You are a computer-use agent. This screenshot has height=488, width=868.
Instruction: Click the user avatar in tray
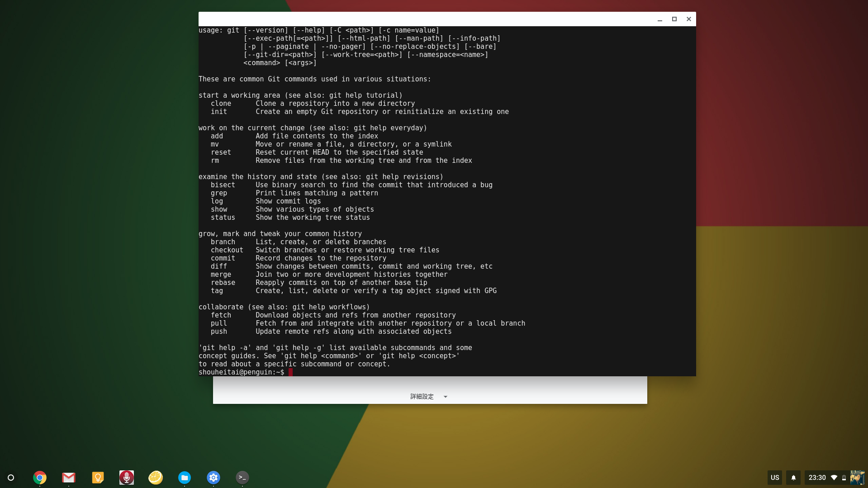[857, 478]
